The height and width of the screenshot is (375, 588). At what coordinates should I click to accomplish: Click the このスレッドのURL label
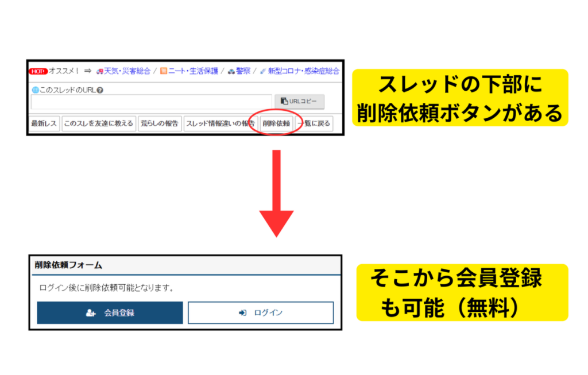[68, 90]
